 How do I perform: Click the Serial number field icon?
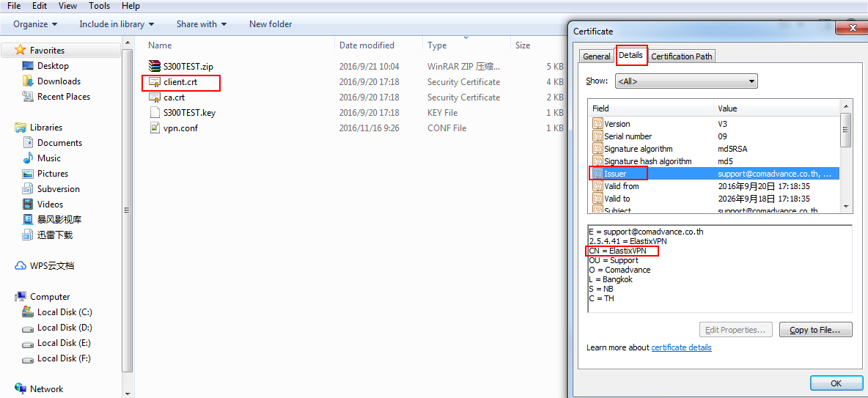coord(597,136)
